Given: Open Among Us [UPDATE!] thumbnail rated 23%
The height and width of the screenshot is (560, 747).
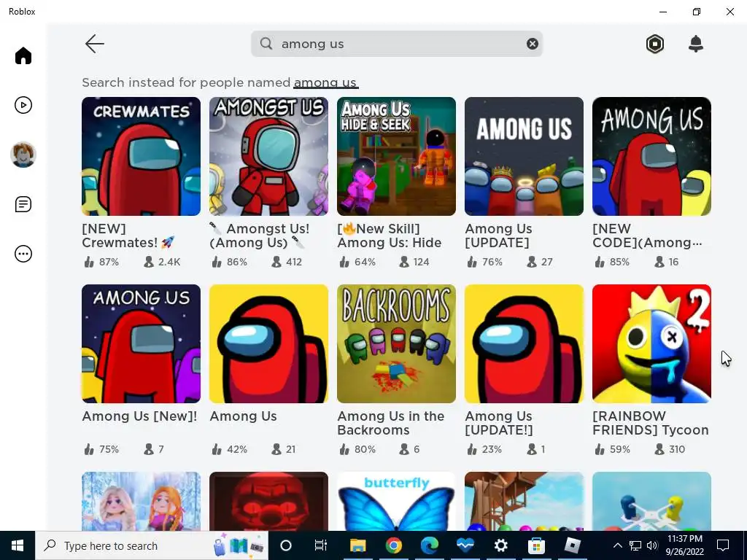Looking at the screenshot, I should tap(524, 344).
